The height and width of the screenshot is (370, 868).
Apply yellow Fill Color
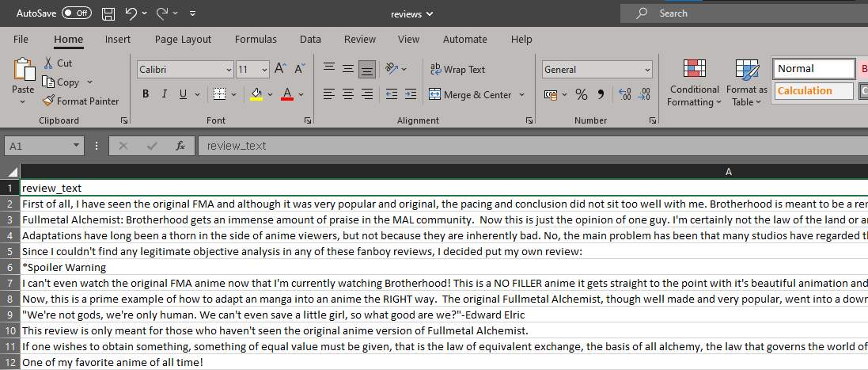(256, 94)
